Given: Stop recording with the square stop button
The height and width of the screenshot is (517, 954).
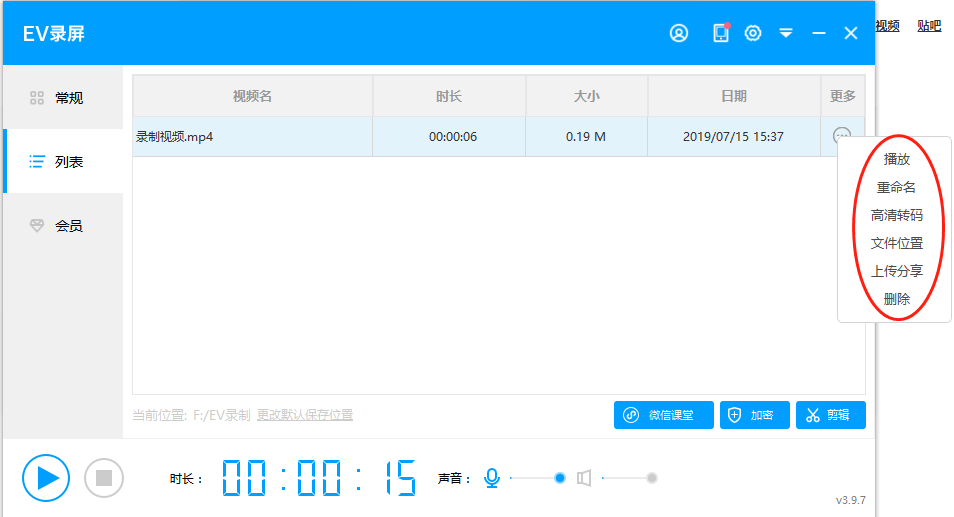Looking at the screenshot, I should pyautogui.click(x=103, y=478).
